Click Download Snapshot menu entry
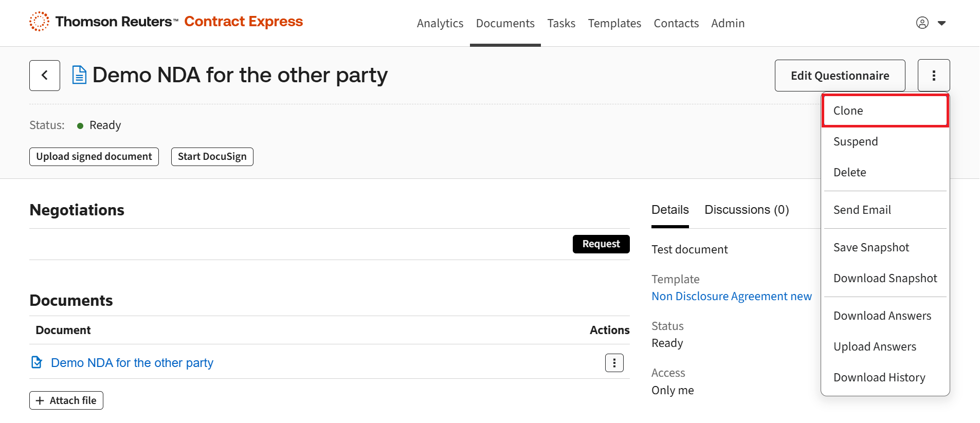The height and width of the screenshot is (423, 980). (885, 279)
